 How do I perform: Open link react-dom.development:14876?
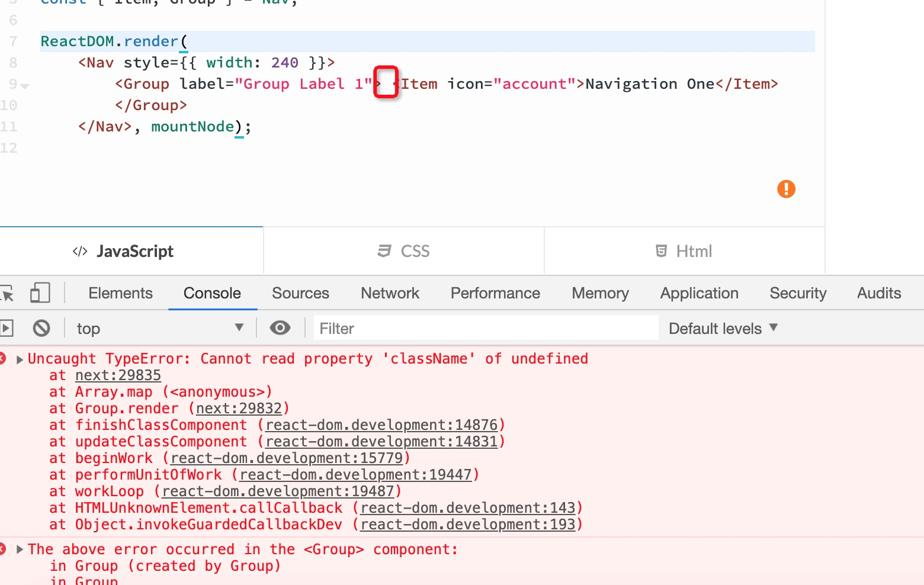tap(381, 425)
